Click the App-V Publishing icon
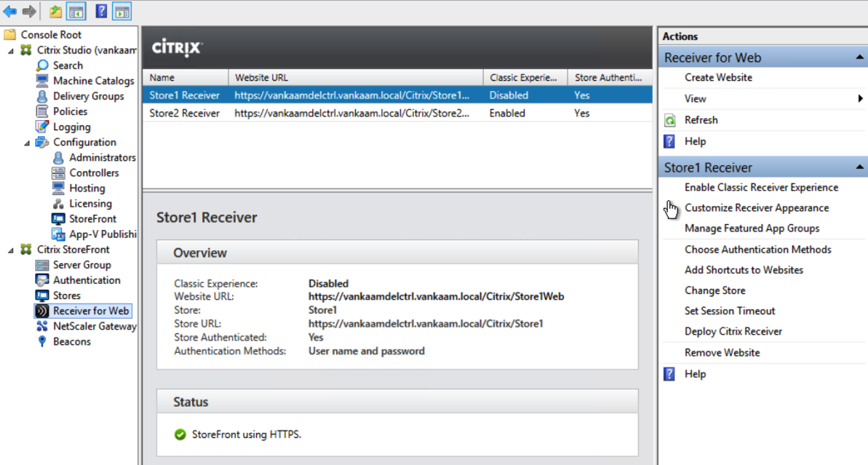Image resolution: width=868 pixels, height=465 pixels. pyautogui.click(x=58, y=234)
